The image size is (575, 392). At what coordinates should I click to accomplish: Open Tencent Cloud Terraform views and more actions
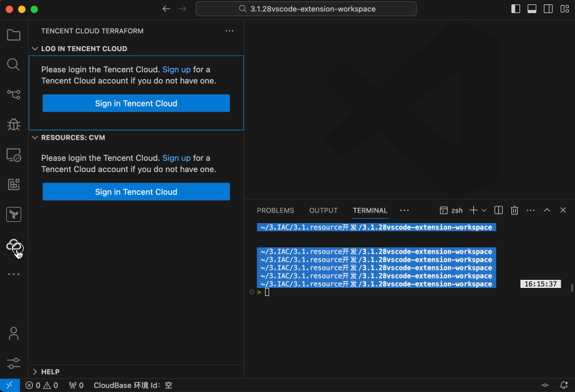230,31
